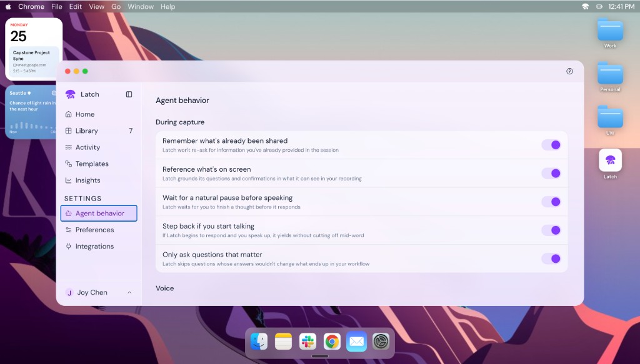Expand the Joy Chen account menu chevron

coord(129,292)
